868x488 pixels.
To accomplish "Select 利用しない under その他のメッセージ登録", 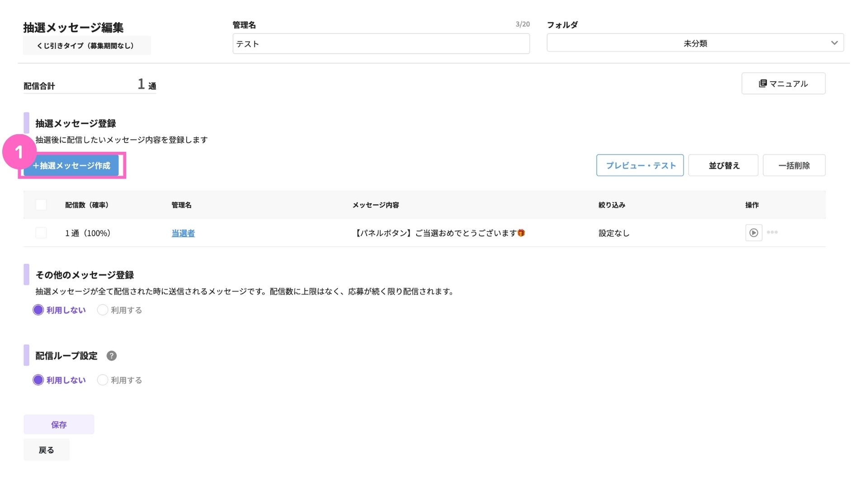I will [x=59, y=310].
